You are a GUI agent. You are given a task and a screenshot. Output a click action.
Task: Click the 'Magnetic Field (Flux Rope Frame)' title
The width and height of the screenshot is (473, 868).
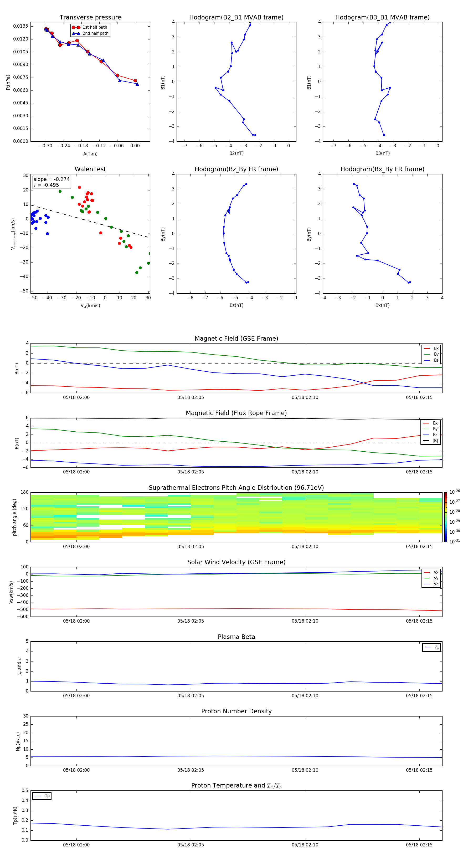tap(236, 413)
